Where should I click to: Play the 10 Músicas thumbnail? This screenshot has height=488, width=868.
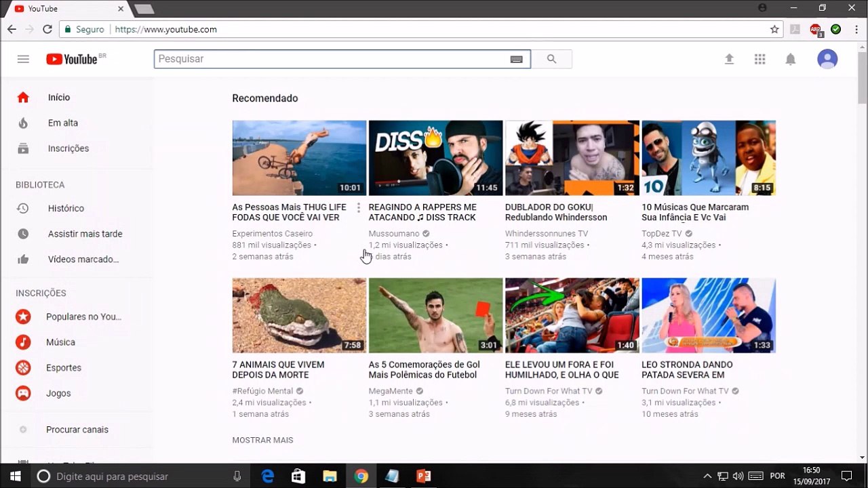(709, 158)
